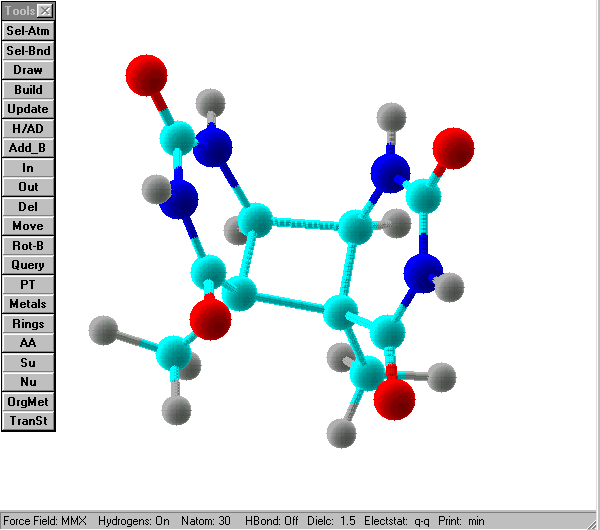The height and width of the screenshot is (530, 600).
Task: Open the Rings templates button
Action: pyautogui.click(x=28, y=324)
